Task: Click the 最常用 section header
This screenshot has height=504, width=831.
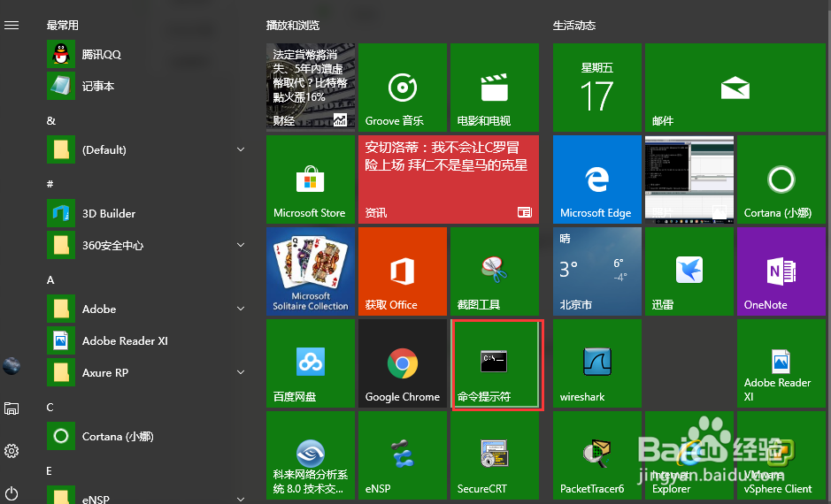Action: 63,26
